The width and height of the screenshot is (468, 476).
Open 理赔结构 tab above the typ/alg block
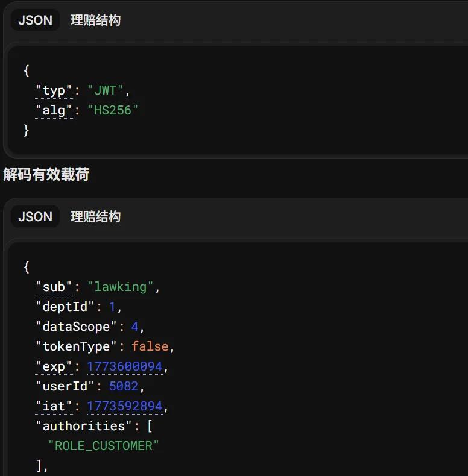point(95,20)
